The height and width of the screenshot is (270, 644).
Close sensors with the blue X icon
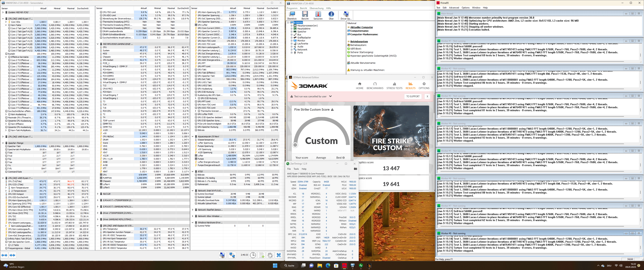pyautogui.click(x=279, y=255)
